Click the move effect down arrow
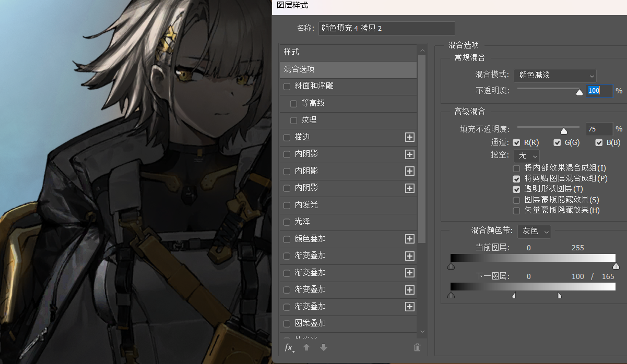 point(324,347)
